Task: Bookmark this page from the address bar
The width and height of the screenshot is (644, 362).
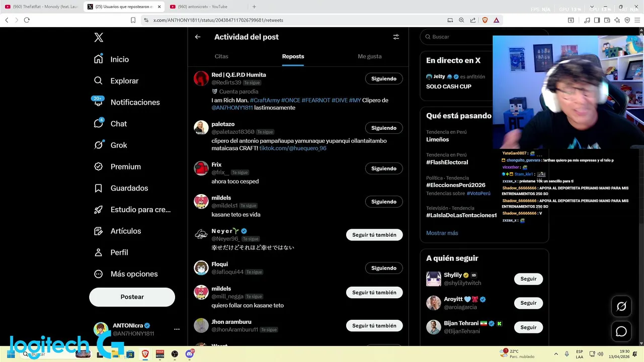Action: click(x=133, y=20)
